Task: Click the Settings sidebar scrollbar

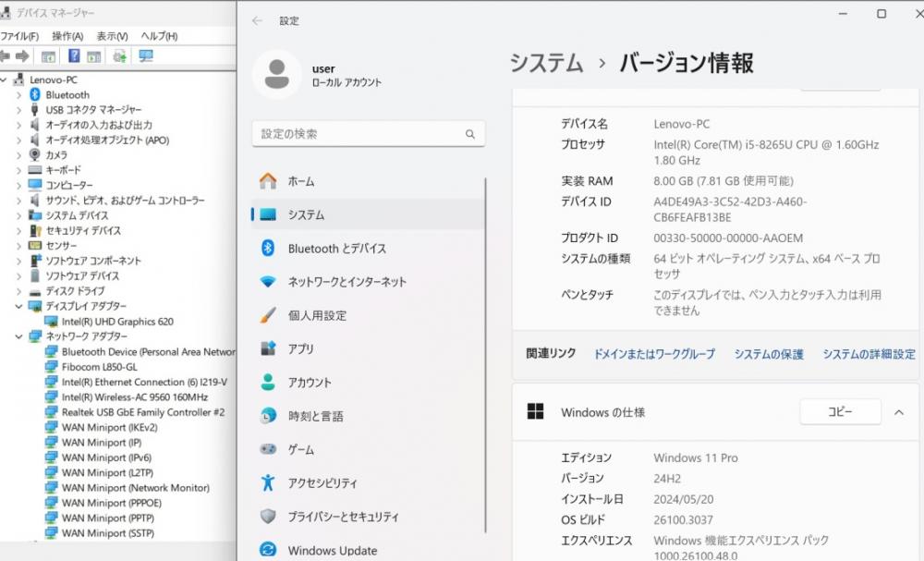Action: 486,355
